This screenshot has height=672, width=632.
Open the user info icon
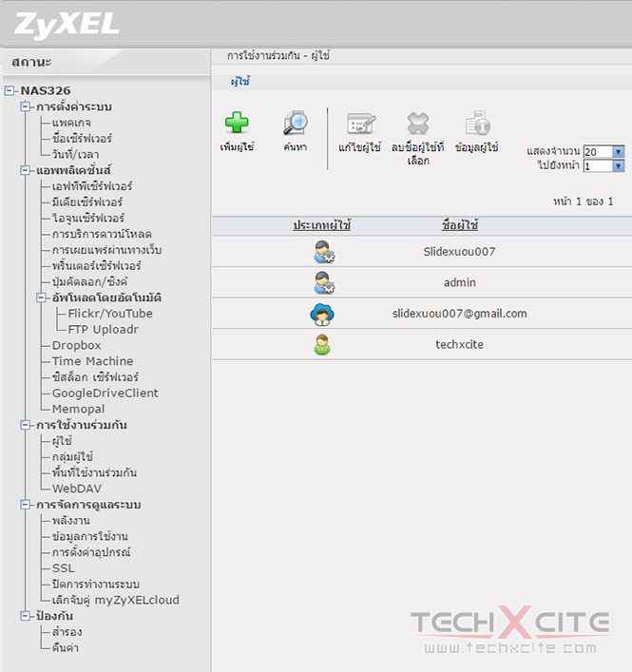point(477,124)
